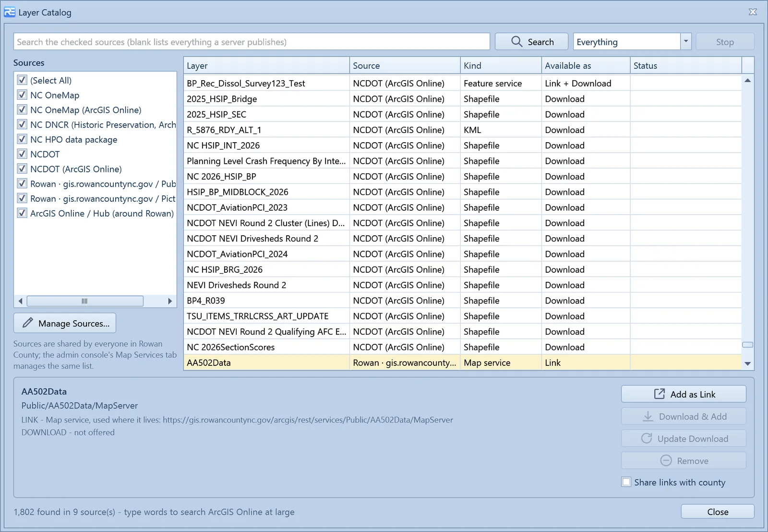Click the Remove minus-circle icon
768x532 pixels.
click(x=666, y=460)
